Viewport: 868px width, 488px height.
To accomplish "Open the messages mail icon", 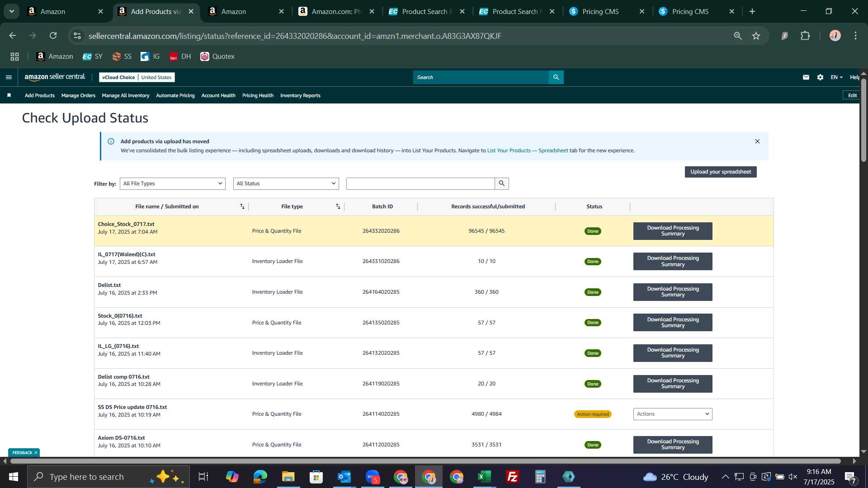I will (x=806, y=77).
